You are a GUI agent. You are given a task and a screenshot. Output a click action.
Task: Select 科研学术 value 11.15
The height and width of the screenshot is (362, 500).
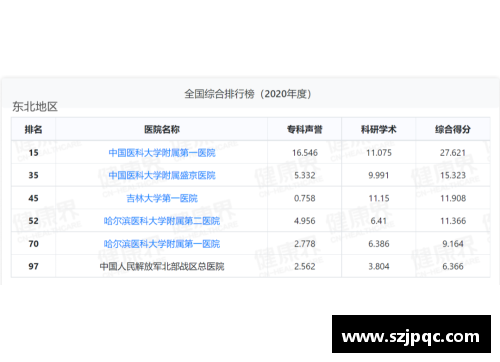[379, 198]
